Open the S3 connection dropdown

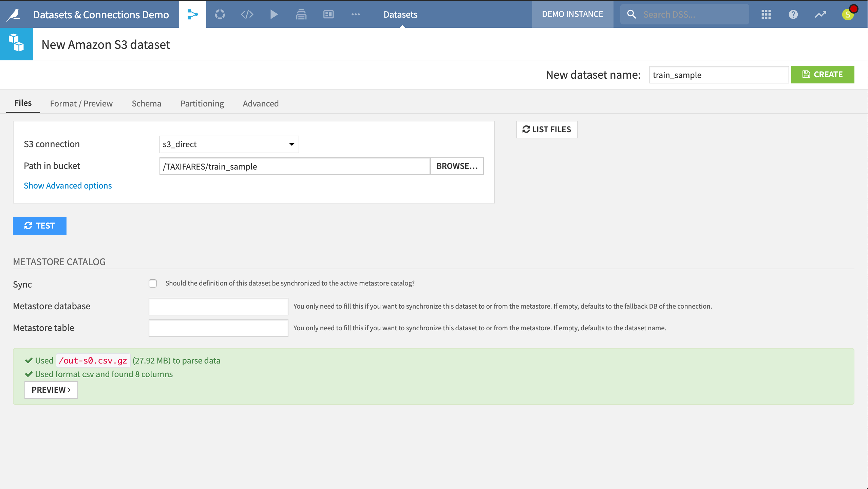click(229, 144)
